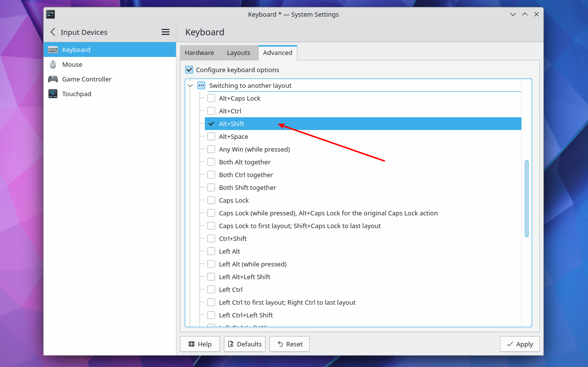
Task: Enable the Alt+Caps Lock checkbox
Action: 211,98
